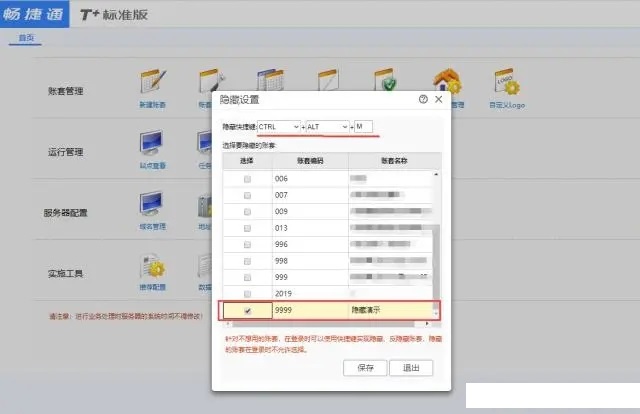Click the 畅捷通 logo in the header

[x=34, y=14]
